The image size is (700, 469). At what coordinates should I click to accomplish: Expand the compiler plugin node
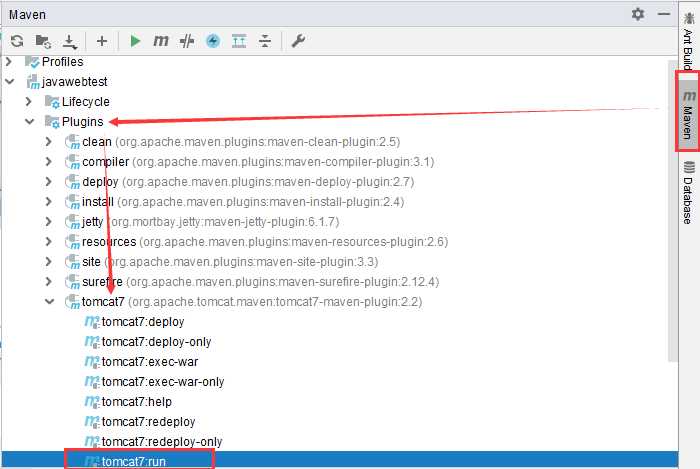(49, 162)
